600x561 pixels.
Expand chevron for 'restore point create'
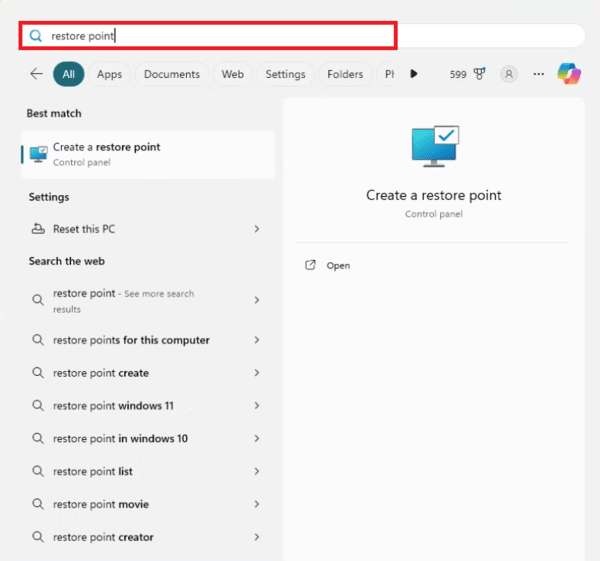[257, 373]
